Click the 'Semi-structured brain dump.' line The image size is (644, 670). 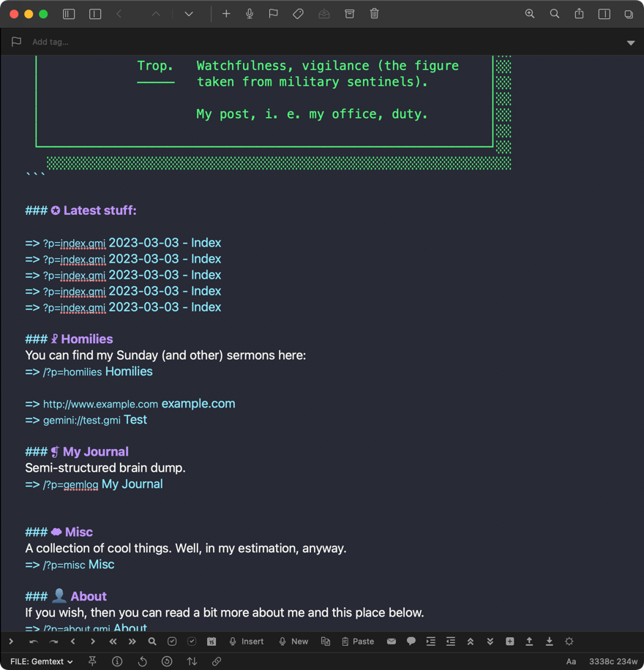pos(105,468)
